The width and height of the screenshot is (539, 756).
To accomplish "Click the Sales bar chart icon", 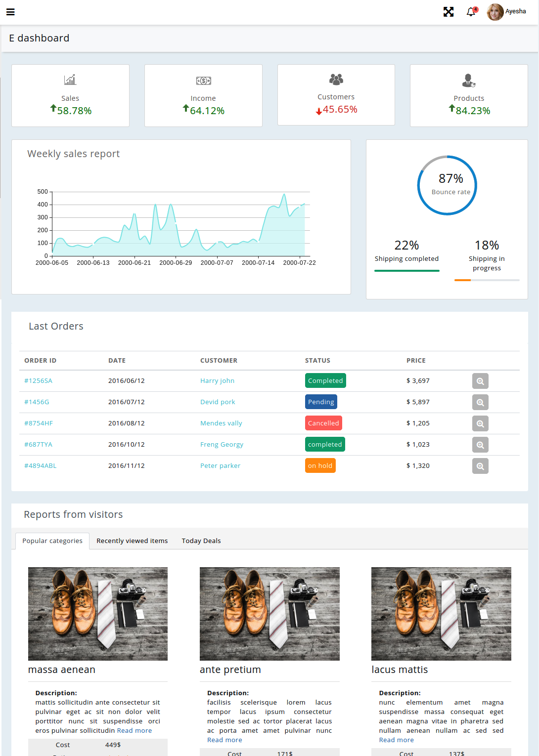I will pyautogui.click(x=70, y=80).
